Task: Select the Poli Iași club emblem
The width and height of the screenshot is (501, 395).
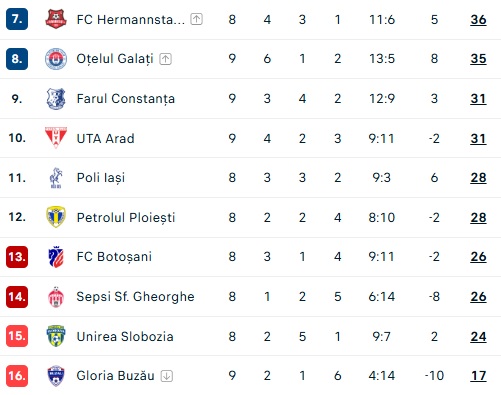Action: [56, 178]
